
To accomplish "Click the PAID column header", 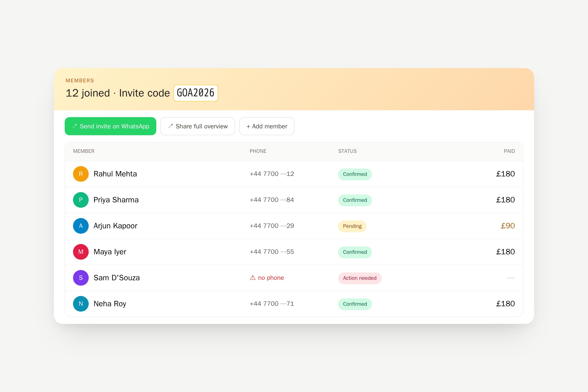I will 509,151.
